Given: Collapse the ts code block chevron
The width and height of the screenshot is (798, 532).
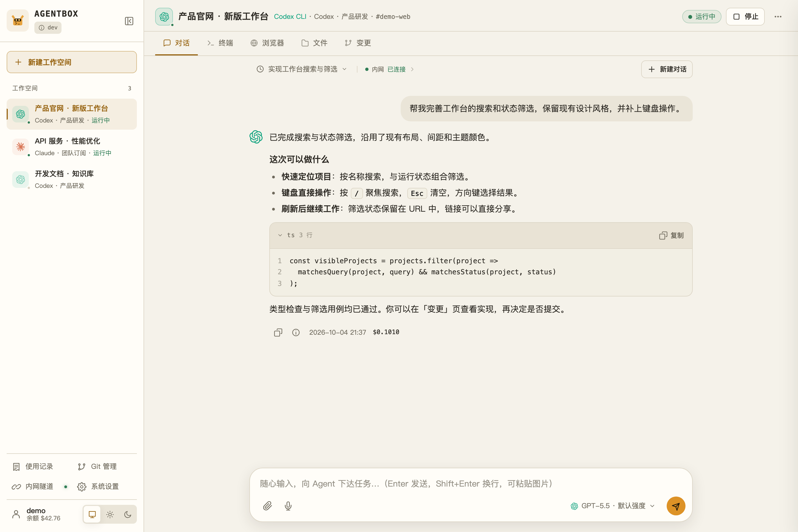Looking at the screenshot, I should 280,235.
